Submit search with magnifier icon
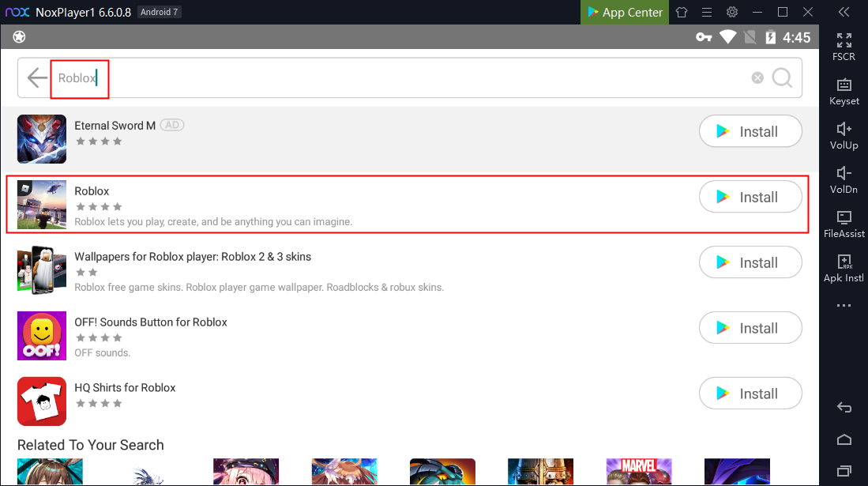868x486 pixels. point(782,78)
